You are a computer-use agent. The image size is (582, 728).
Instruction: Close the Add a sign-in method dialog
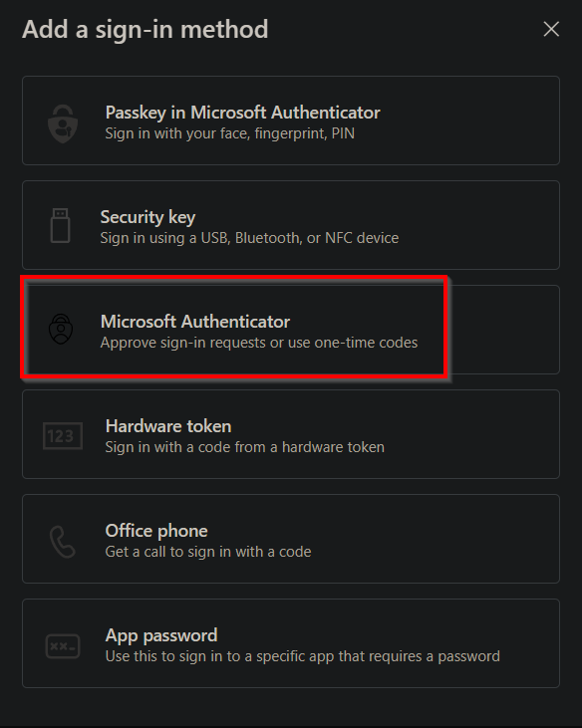coord(551,29)
